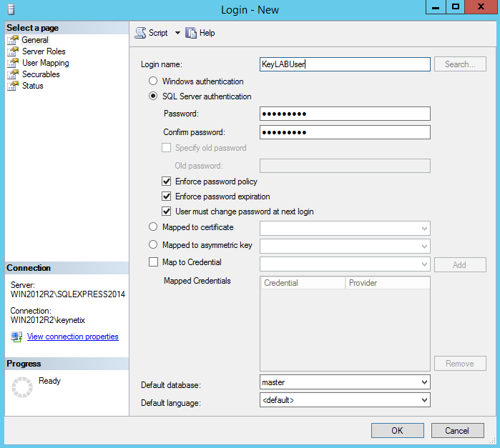
Task: Switch to the General page
Action: (x=35, y=40)
